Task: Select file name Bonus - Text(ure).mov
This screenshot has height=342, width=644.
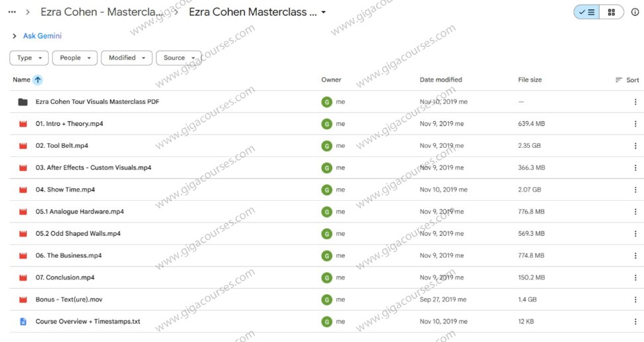Action: click(69, 300)
